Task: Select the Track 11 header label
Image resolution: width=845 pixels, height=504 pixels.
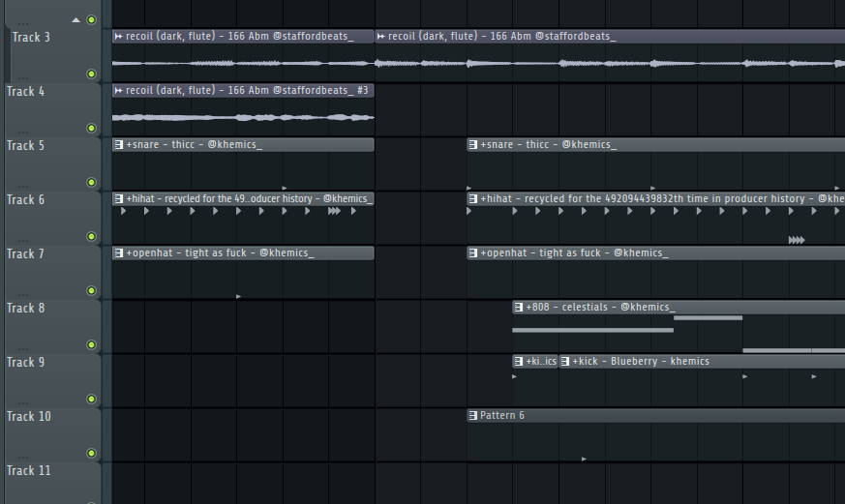Action: 29,470
